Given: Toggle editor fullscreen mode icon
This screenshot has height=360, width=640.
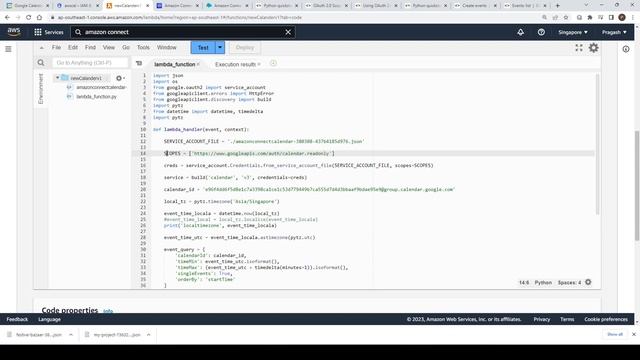Looking at the screenshot, I should (x=579, y=48).
